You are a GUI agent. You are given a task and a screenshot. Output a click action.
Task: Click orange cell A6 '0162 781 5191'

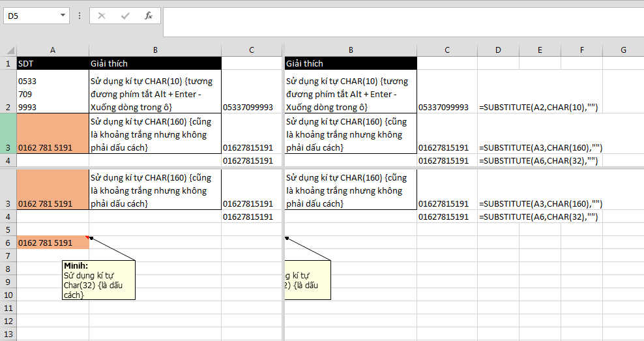tap(53, 243)
